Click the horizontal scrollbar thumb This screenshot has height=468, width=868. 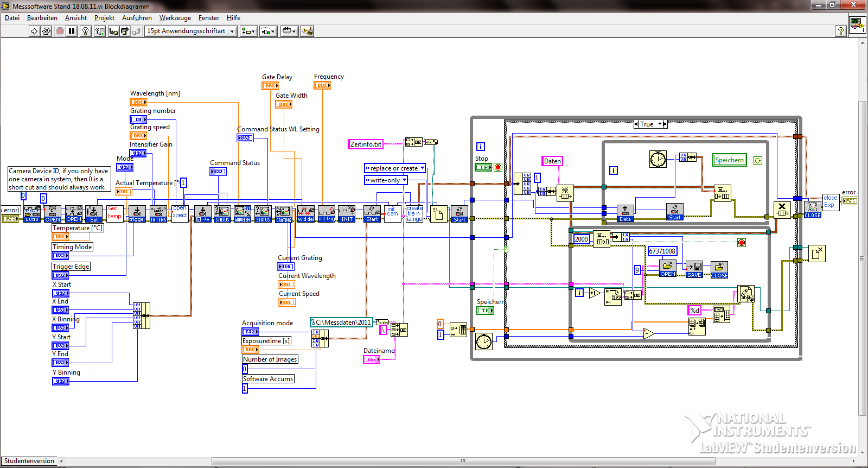pyautogui.click(x=463, y=461)
